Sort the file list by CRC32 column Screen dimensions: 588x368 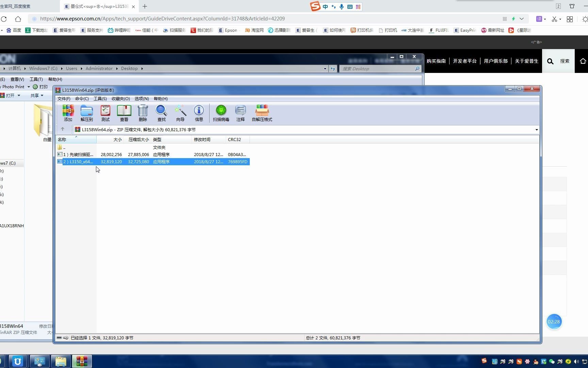pyautogui.click(x=238, y=139)
